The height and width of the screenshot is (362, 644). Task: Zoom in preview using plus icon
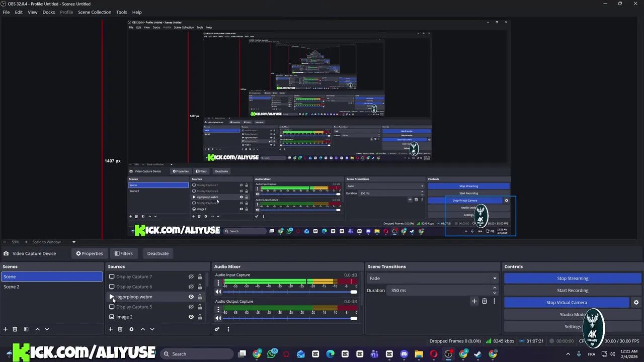[x=26, y=242]
